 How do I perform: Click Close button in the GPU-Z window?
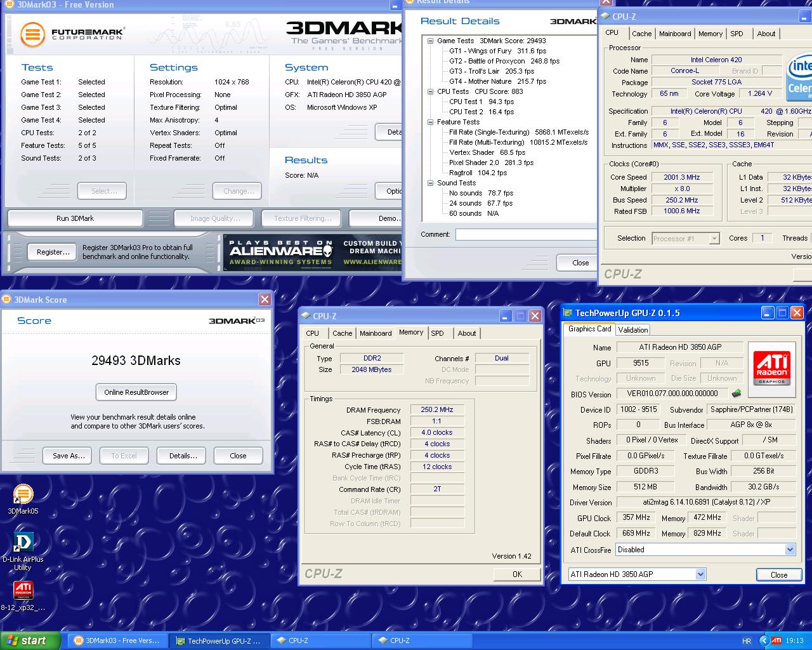(x=779, y=574)
